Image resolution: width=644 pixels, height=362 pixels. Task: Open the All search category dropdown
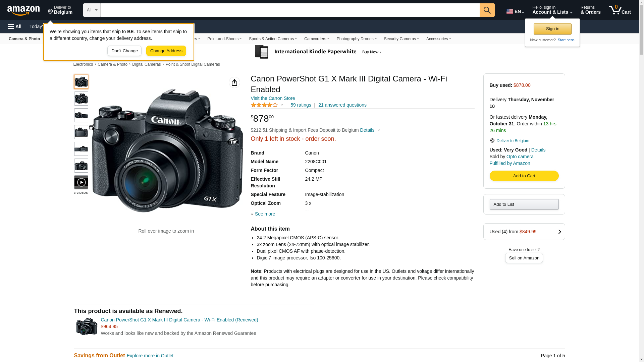[92, 10]
